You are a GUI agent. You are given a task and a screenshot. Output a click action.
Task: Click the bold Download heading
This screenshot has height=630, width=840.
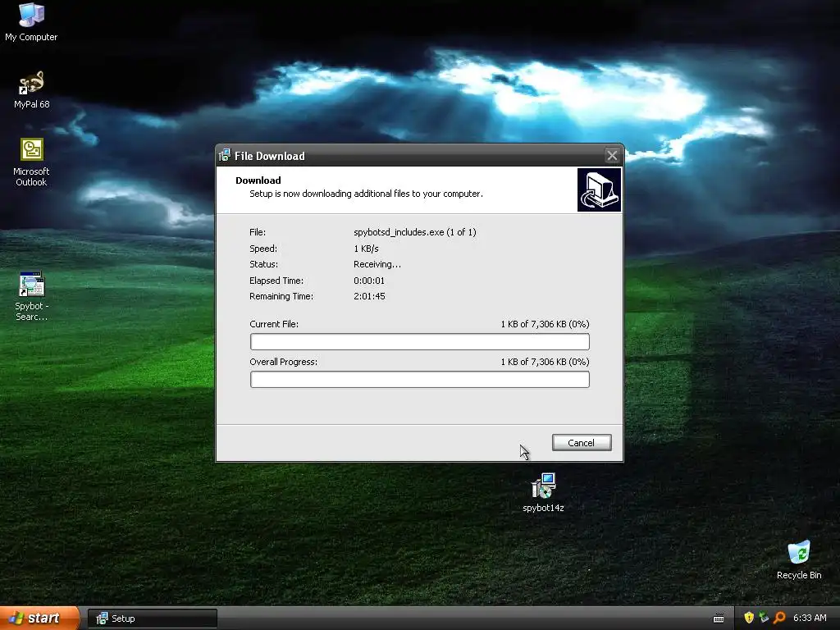coord(258,180)
